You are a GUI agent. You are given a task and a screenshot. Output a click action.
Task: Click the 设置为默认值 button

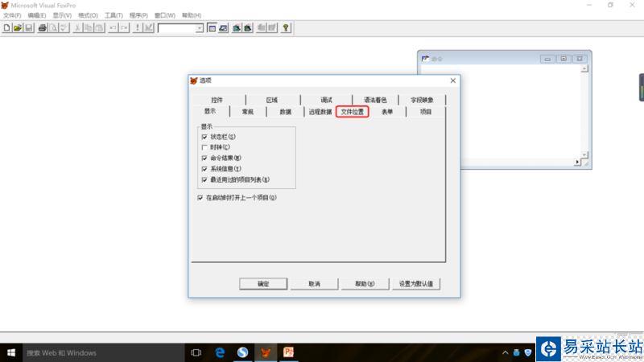pos(416,284)
